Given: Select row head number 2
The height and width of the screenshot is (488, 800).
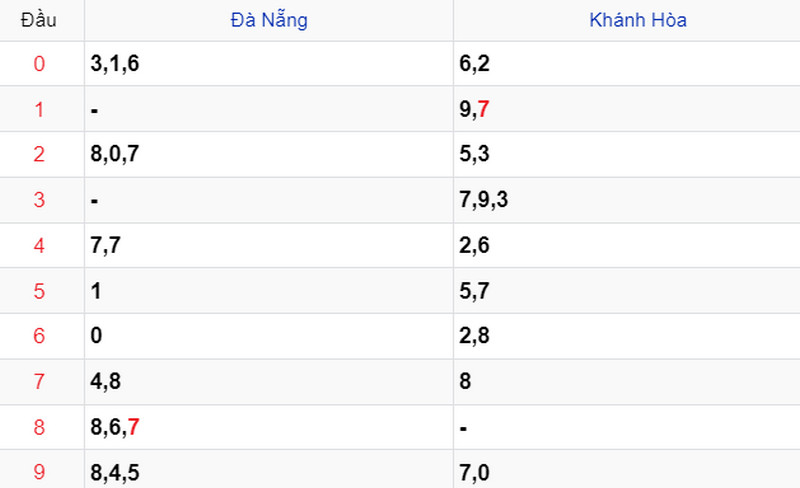Looking at the screenshot, I should tap(39, 154).
